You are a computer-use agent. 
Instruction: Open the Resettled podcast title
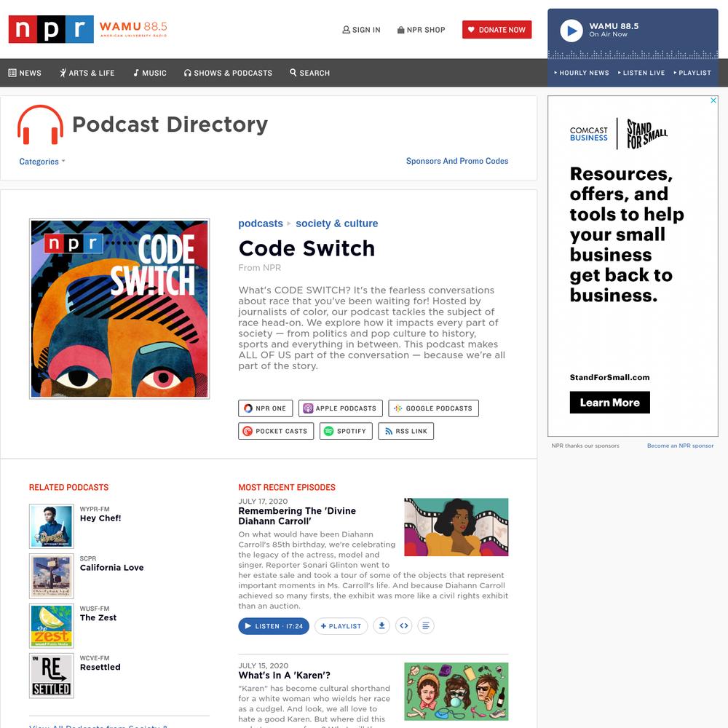click(100, 667)
